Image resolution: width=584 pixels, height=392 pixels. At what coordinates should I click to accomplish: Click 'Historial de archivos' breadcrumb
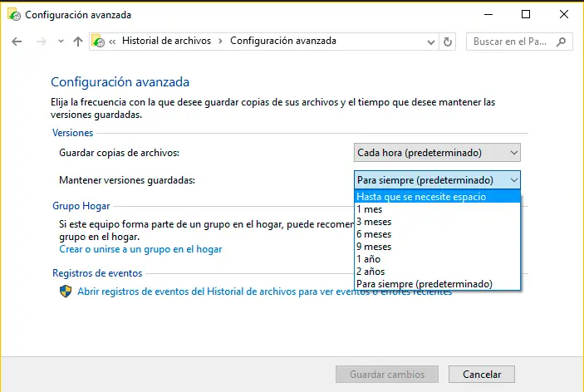[x=166, y=42]
